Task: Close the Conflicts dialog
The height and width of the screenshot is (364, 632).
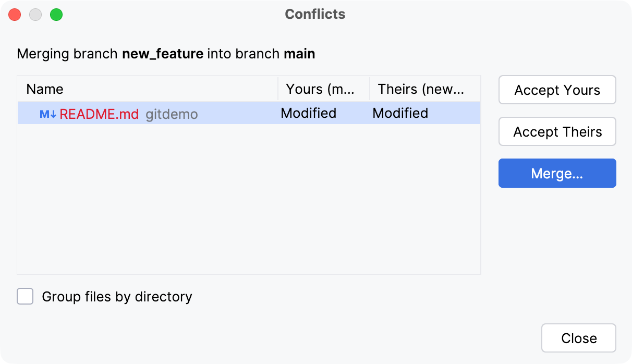Action: [x=578, y=338]
